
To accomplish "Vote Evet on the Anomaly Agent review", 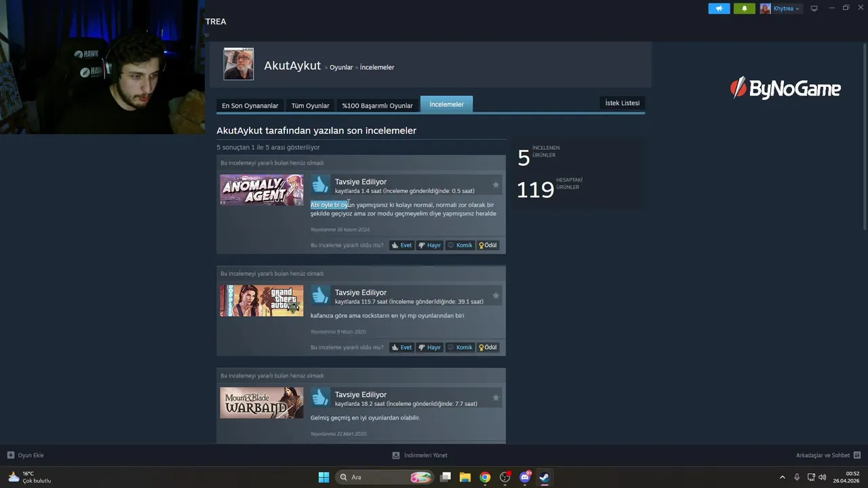I will click(x=401, y=245).
